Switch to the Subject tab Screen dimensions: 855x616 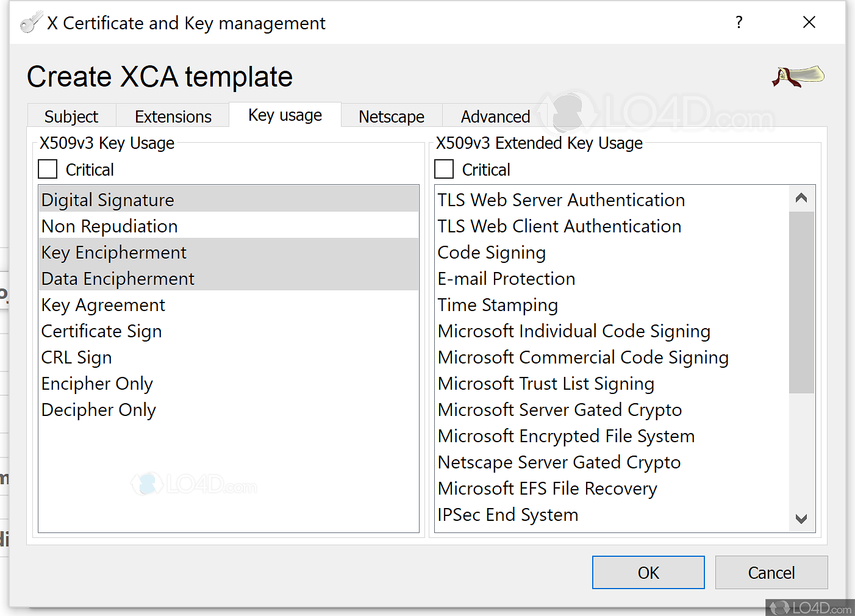(x=71, y=116)
